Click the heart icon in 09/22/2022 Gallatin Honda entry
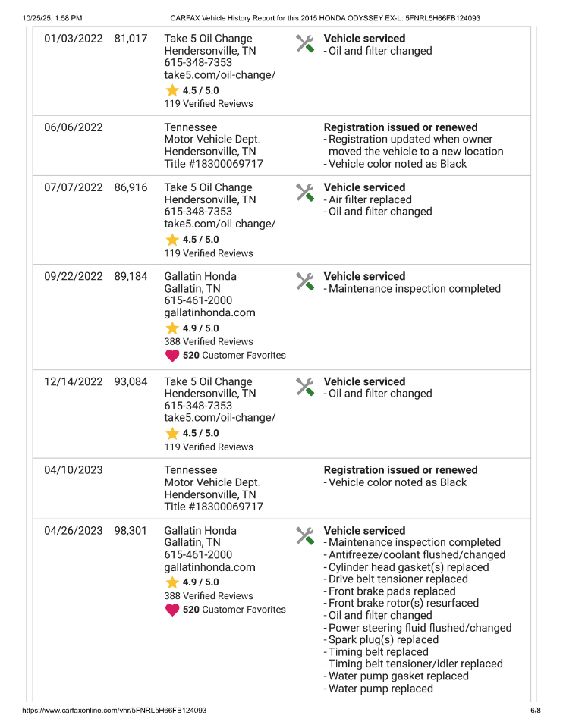Viewport: 563px width, 728px height. [172, 355]
